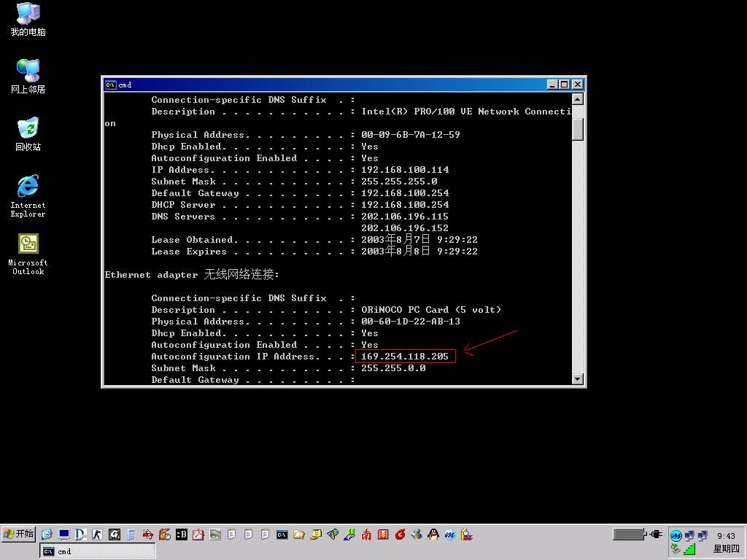
Task: Select the 回收站 recycle bin icon
Action: (x=28, y=134)
